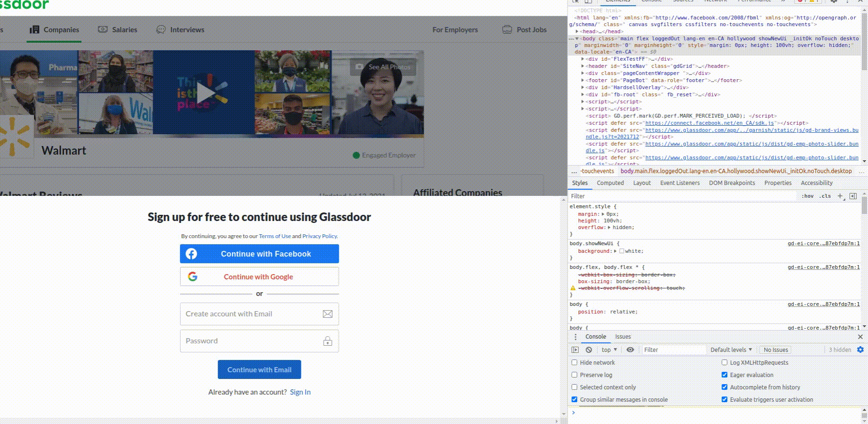Open the Accessibility tab

pyautogui.click(x=817, y=183)
